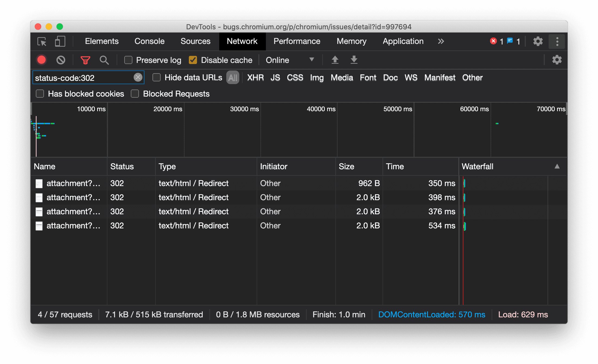Click the network settings gear icon
The image size is (598, 364).
556,60
